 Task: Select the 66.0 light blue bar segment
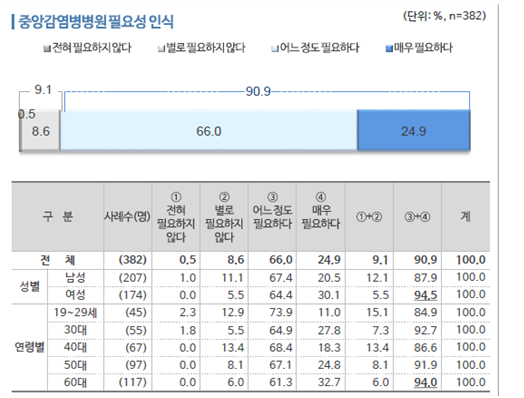point(209,131)
